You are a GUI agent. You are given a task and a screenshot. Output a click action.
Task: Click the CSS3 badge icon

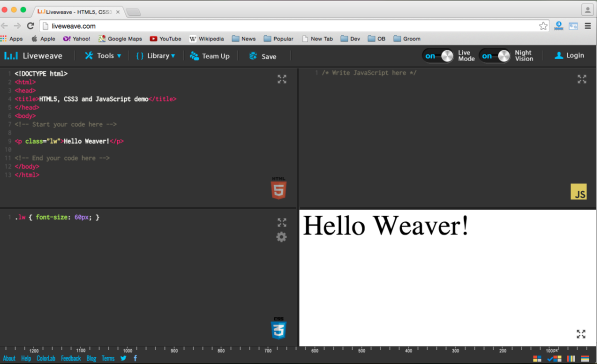click(x=279, y=328)
